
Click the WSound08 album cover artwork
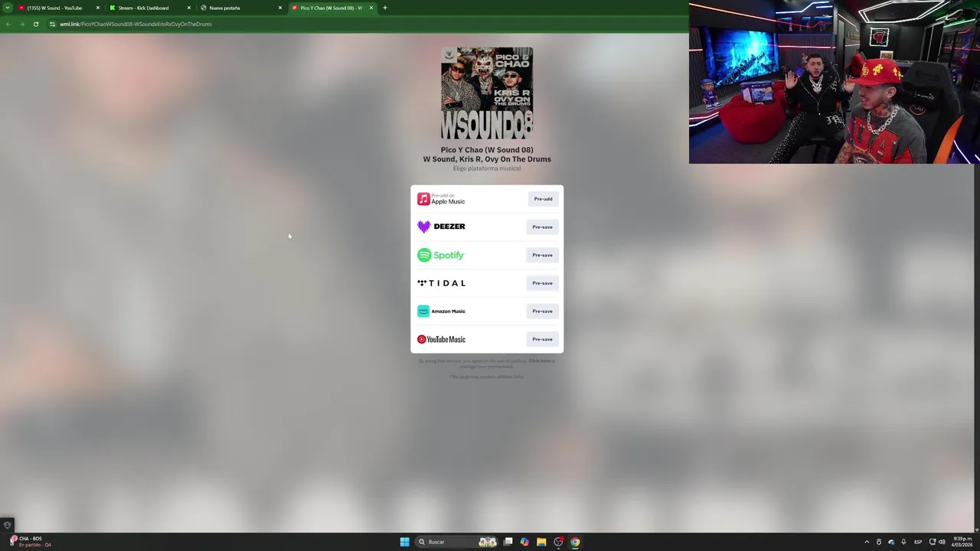click(x=487, y=93)
